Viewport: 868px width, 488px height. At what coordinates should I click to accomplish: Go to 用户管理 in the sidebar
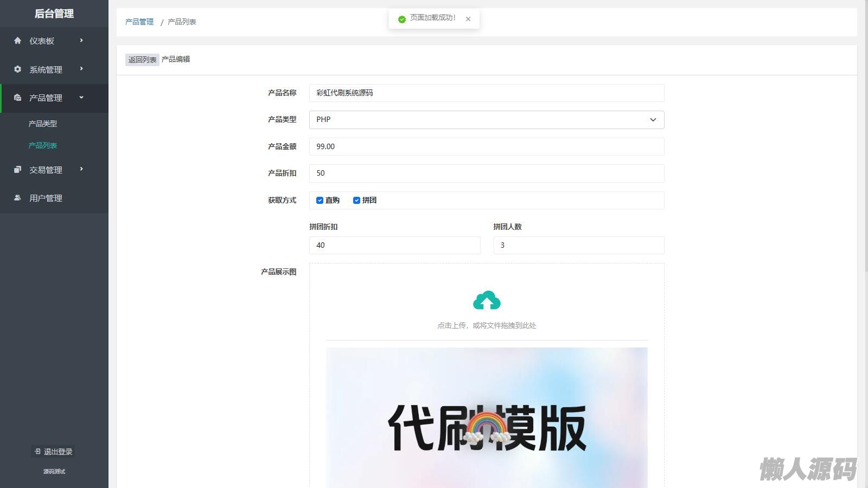54,198
